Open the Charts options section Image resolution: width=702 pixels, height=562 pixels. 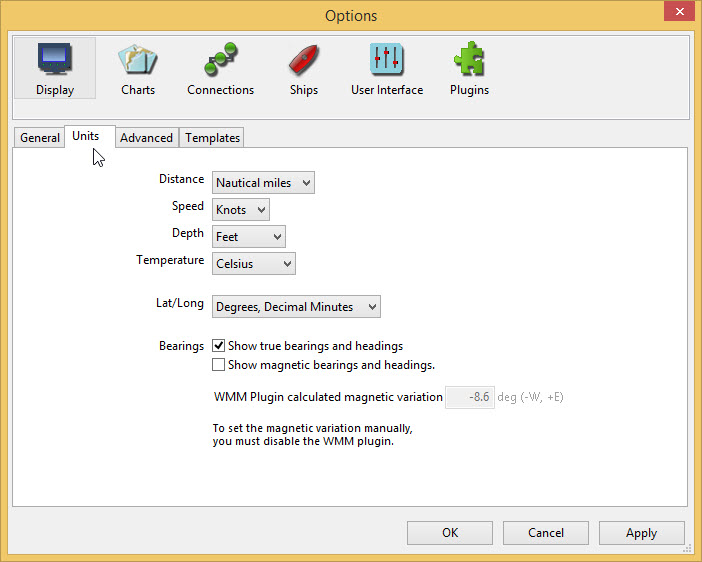[x=138, y=68]
